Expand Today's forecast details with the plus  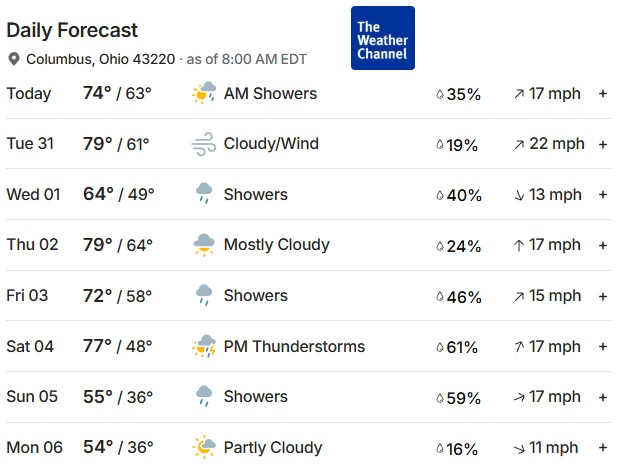tap(603, 94)
